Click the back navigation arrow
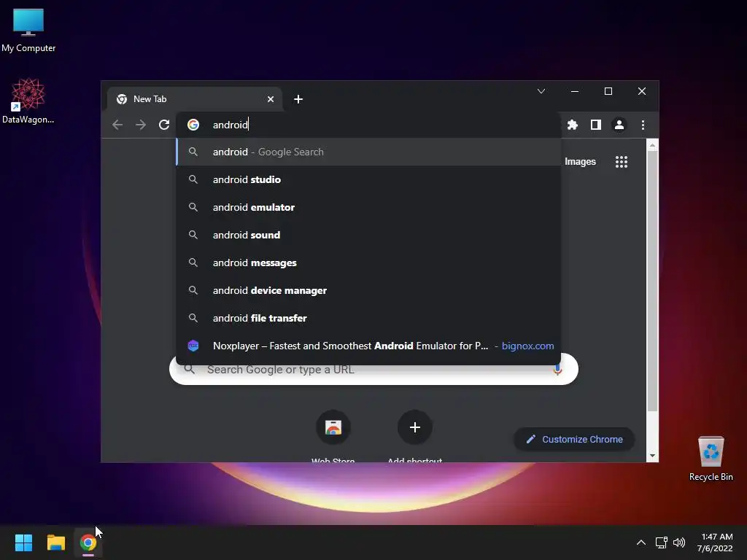Screen dimensions: 747x560 point(117,125)
